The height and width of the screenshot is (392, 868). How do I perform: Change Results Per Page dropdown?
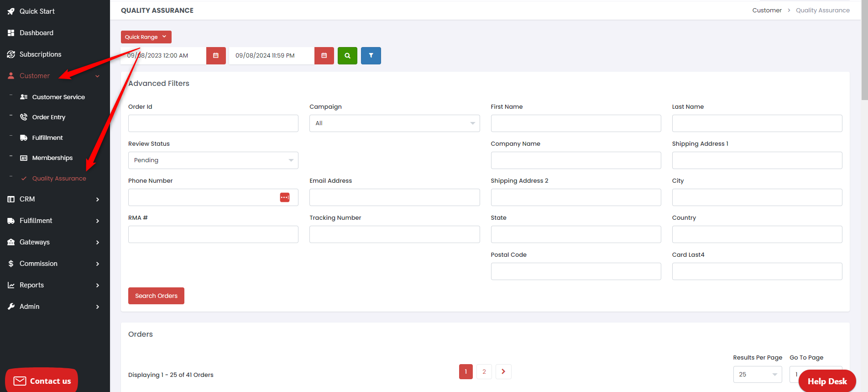757,374
